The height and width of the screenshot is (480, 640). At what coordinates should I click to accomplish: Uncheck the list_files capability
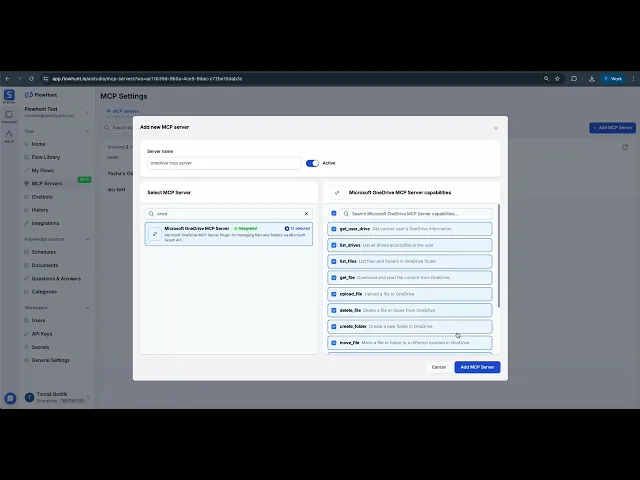click(x=334, y=261)
